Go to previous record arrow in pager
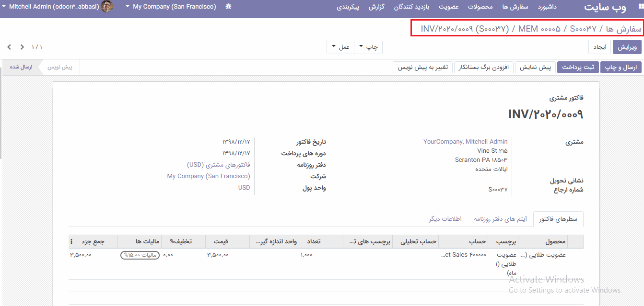 pos(22,47)
